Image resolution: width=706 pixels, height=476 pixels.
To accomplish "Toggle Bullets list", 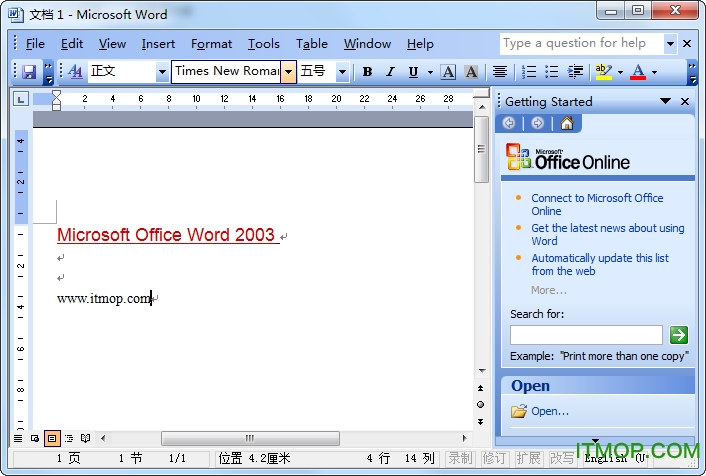I will 552,72.
